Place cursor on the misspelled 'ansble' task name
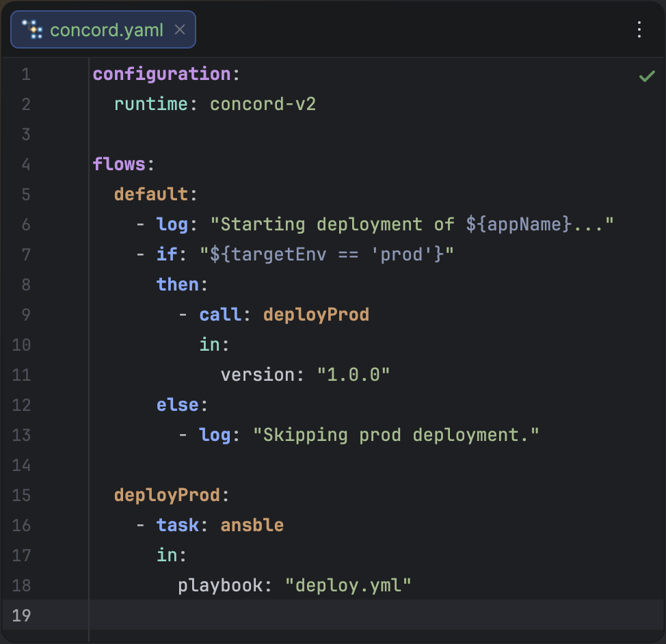This screenshot has width=666, height=644. click(252, 525)
